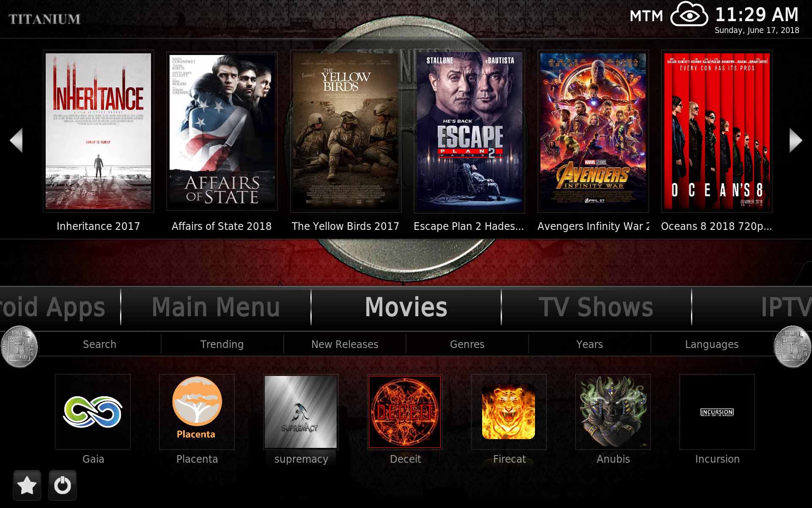This screenshot has width=812, height=508.
Task: Click the Trending filter button
Action: [222, 344]
